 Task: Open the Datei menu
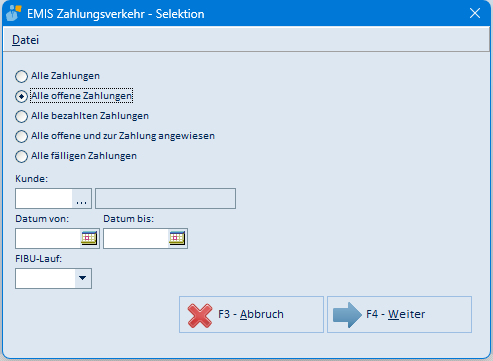(25, 40)
